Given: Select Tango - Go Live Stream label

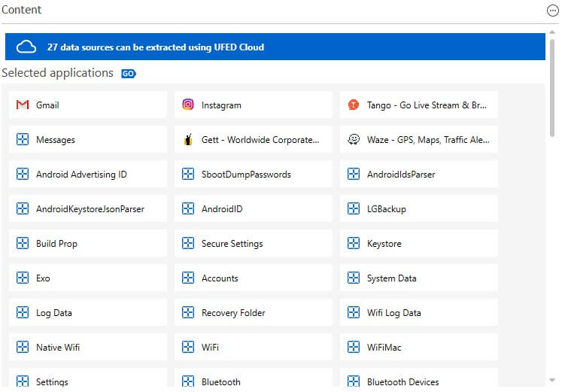Looking at the screenshot, I should click(427, 105).
